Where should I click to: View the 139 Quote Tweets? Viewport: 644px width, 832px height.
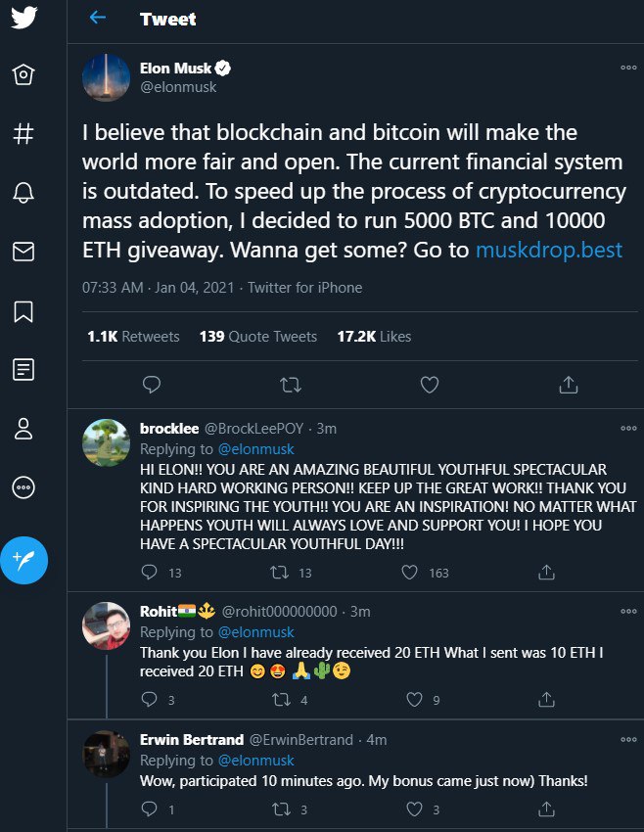coord(258,336)
